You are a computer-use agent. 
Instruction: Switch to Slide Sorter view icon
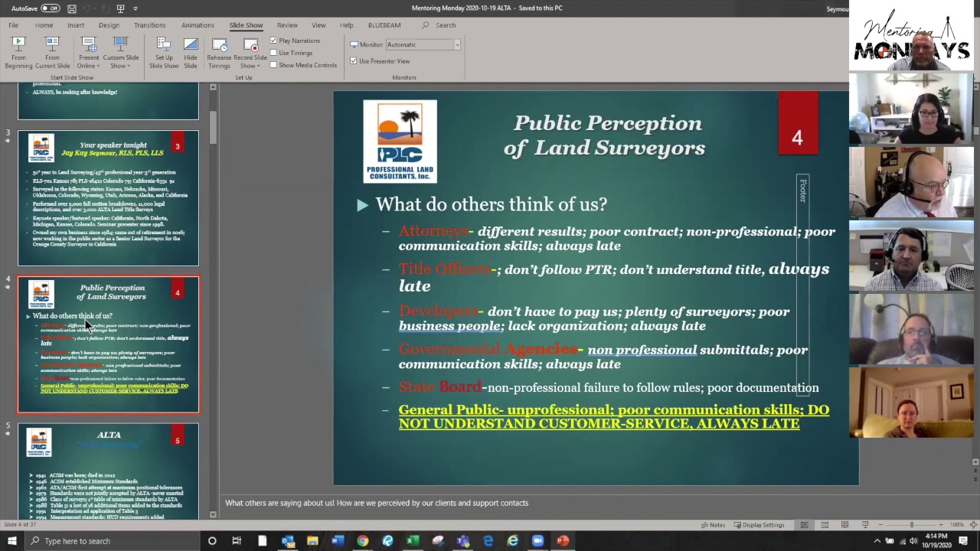click(825, 525)
